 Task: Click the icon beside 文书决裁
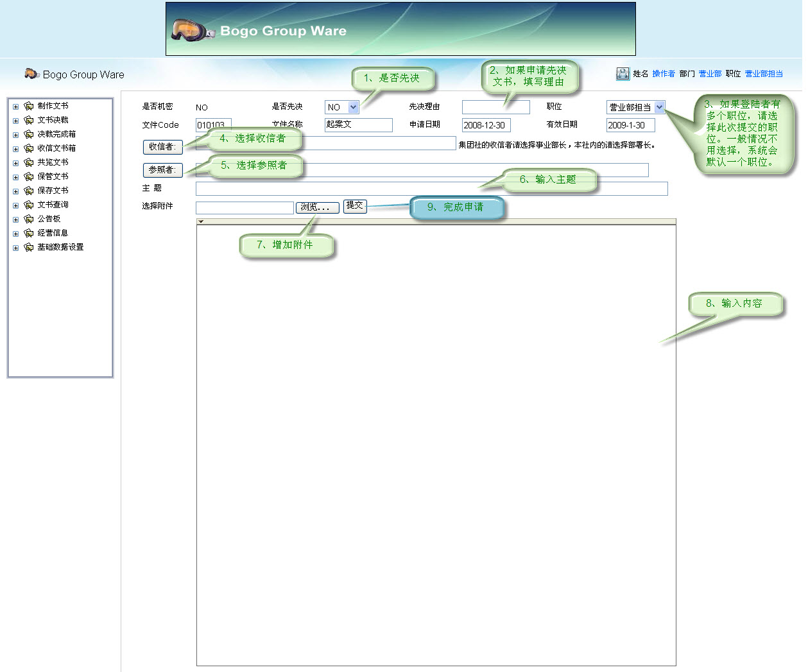click(x=29, y=121)
